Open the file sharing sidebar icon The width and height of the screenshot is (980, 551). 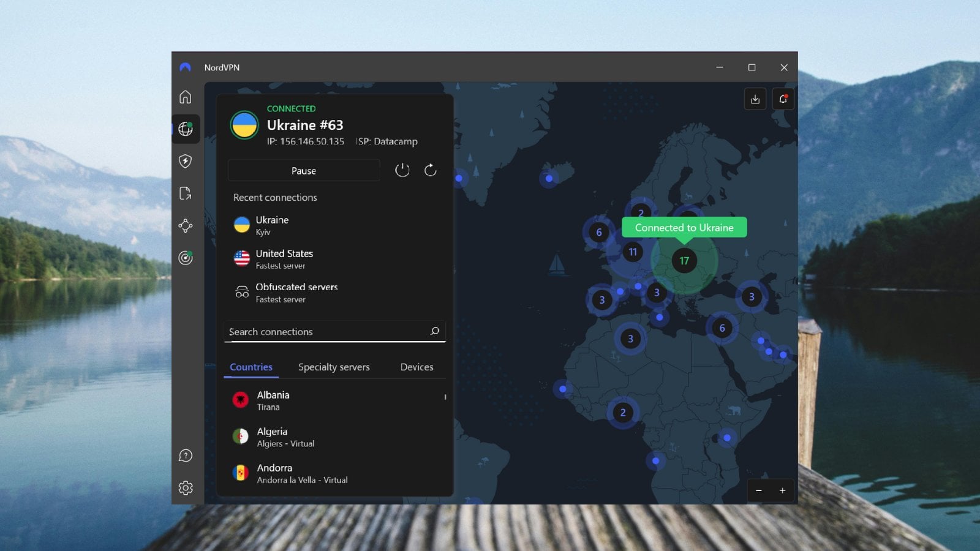pos(186,193)
